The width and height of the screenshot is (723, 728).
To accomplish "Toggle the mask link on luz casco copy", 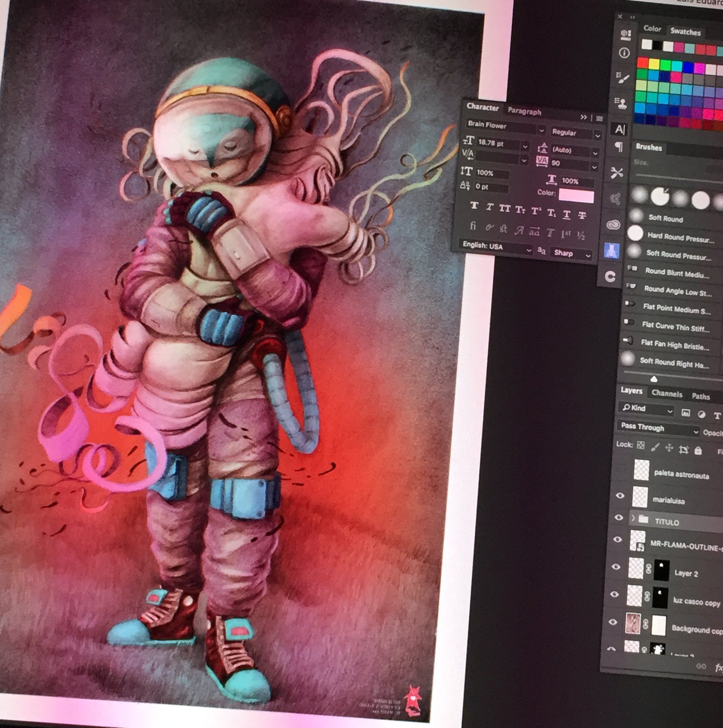I will click(x=647, y=597).
